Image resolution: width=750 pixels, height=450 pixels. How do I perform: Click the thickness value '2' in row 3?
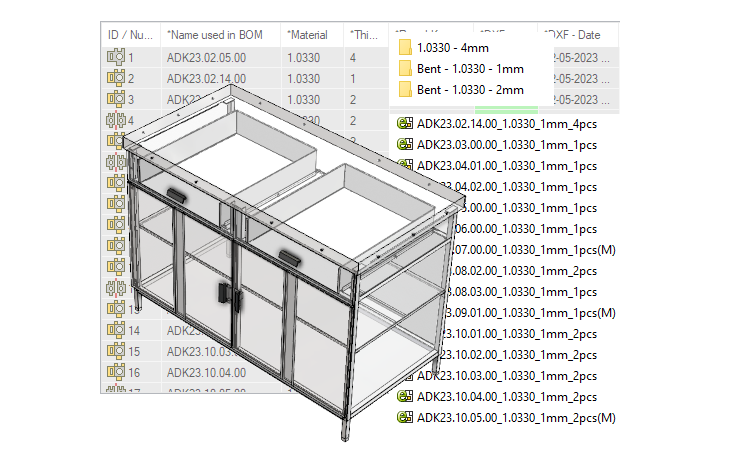(x=353, y=100)
